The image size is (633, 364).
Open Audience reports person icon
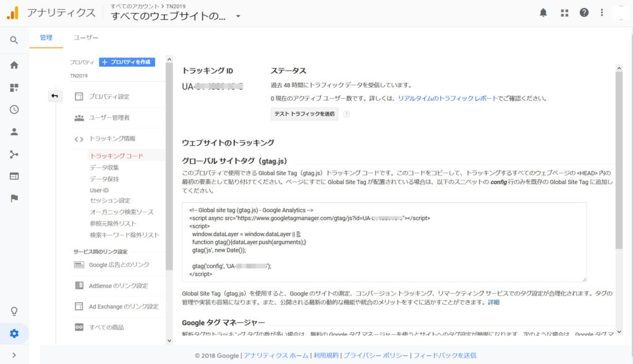pyautogui.click(x=14, y=132)
